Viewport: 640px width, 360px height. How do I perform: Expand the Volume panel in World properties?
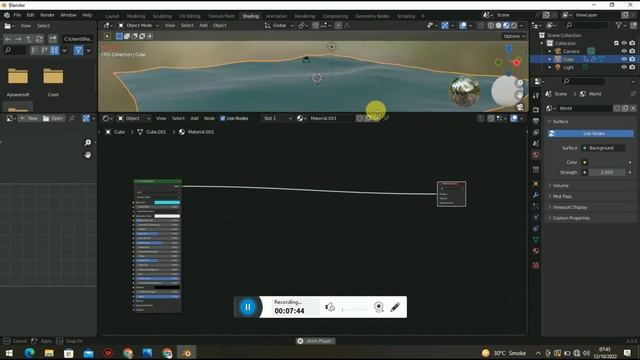pos(560,186)
